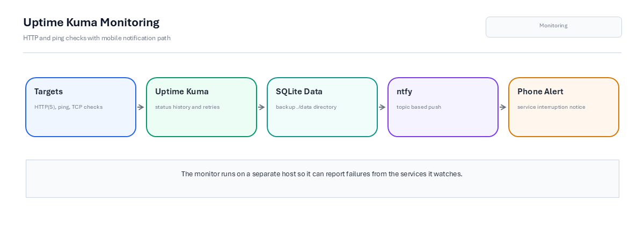Click the note about the monitor running on a separate host

point(322,178)
